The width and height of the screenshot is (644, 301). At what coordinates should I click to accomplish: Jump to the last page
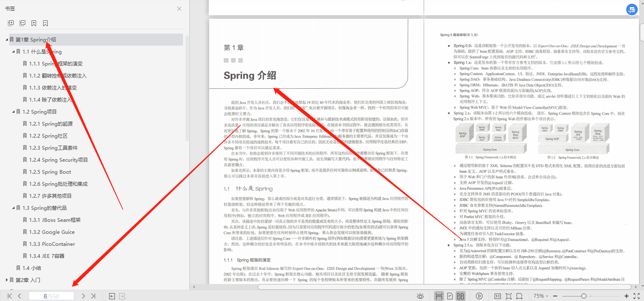click(93, 296)
